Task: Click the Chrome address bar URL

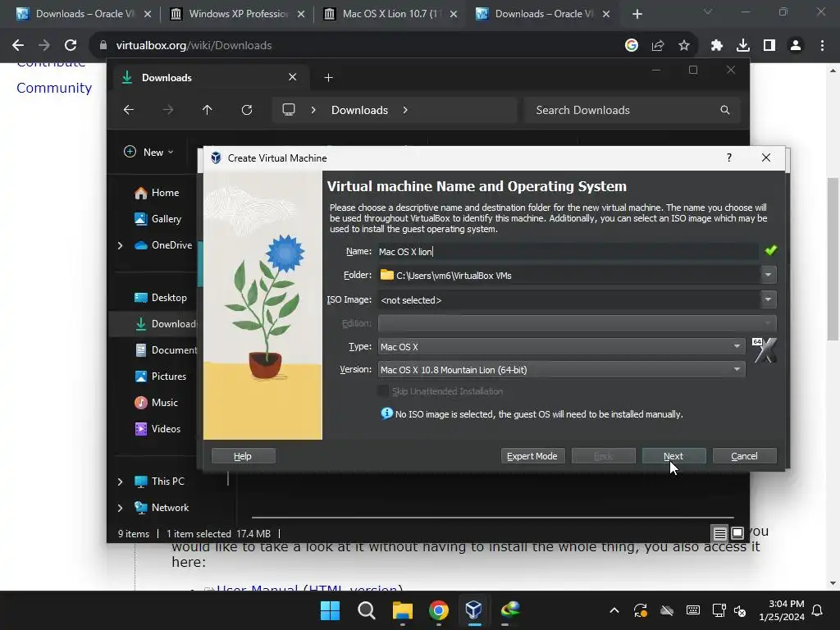Action: pyautogui.click(x=194, y=46)
